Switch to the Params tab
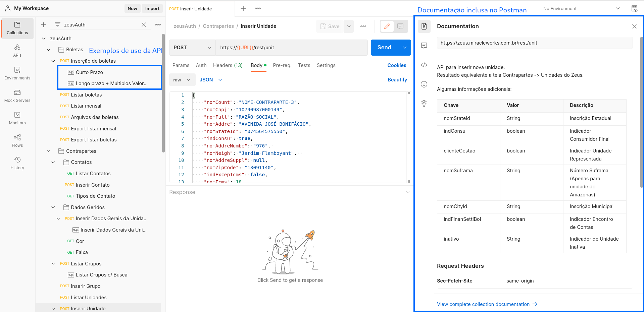The height and width of the screenshot is (312, 644). (181, 65)
